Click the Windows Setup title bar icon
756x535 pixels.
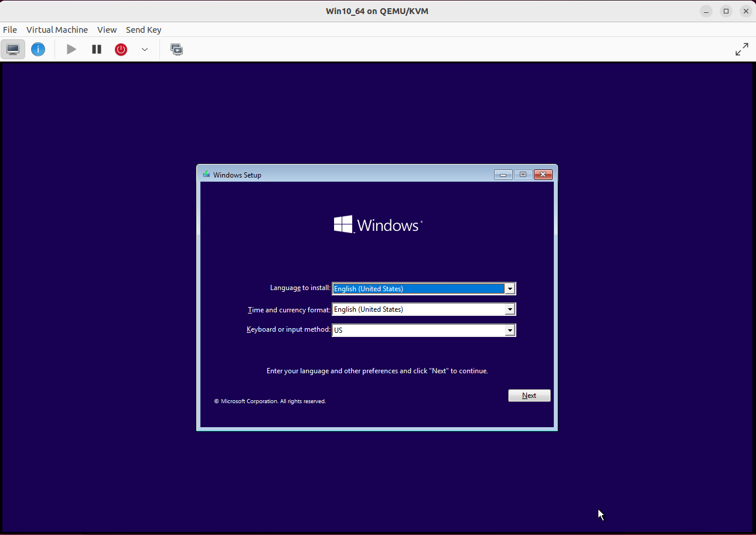(x=206, y=174)
